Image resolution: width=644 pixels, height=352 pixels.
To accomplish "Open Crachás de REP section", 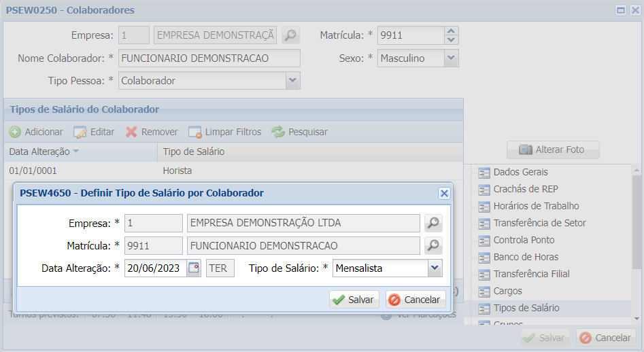I will [x=526, y=189].
